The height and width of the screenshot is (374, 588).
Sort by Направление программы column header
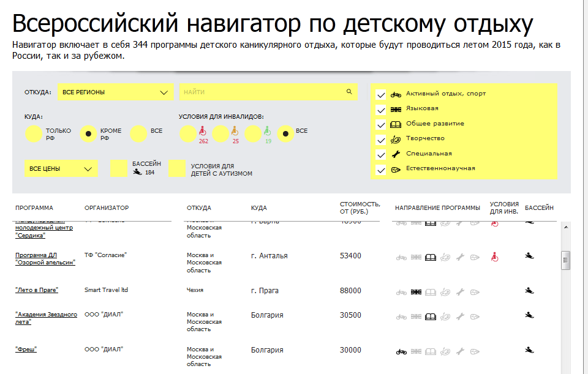pyautogui.click(x=437, y=208)
